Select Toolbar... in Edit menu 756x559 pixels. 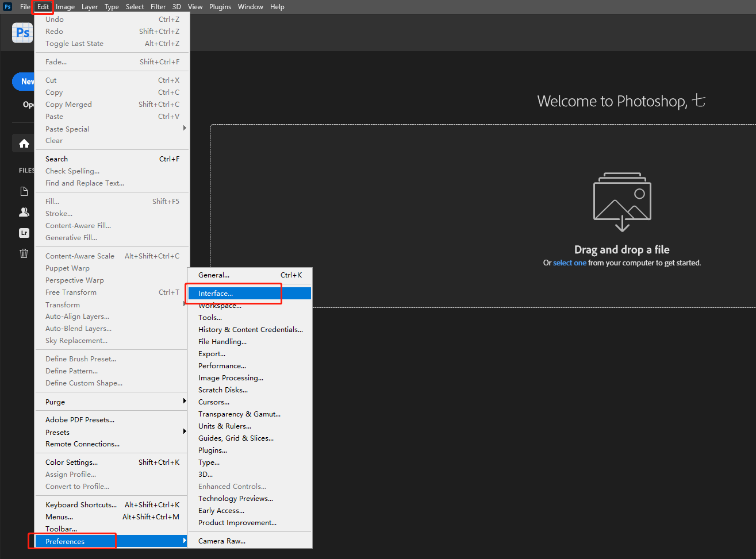[112, 529]
